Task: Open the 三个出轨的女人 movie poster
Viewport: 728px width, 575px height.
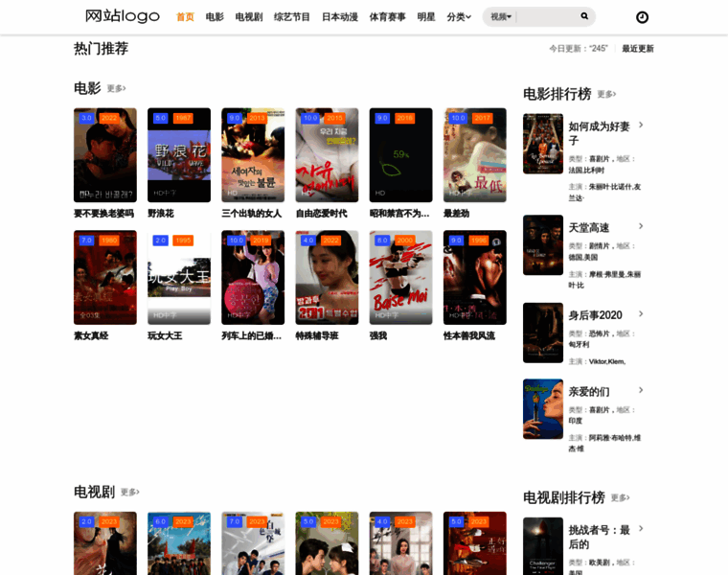Action: point(253,155)
